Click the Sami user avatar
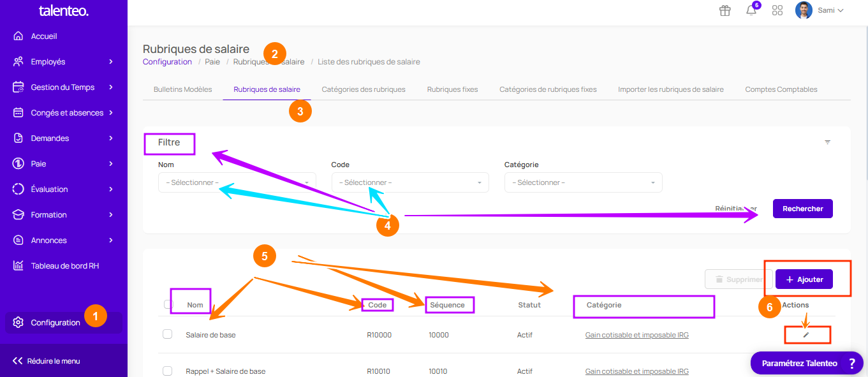Screen dimensions: 868x377 804,10
